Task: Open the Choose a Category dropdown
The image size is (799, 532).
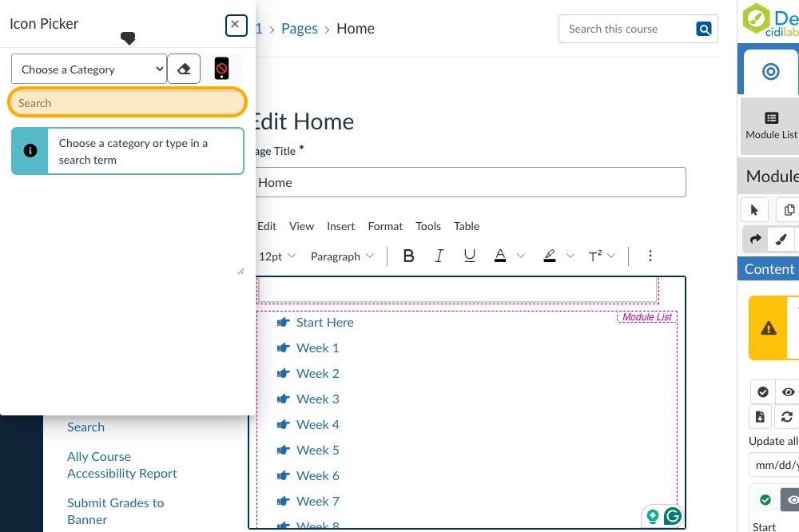Action: (x=89, y=69)
